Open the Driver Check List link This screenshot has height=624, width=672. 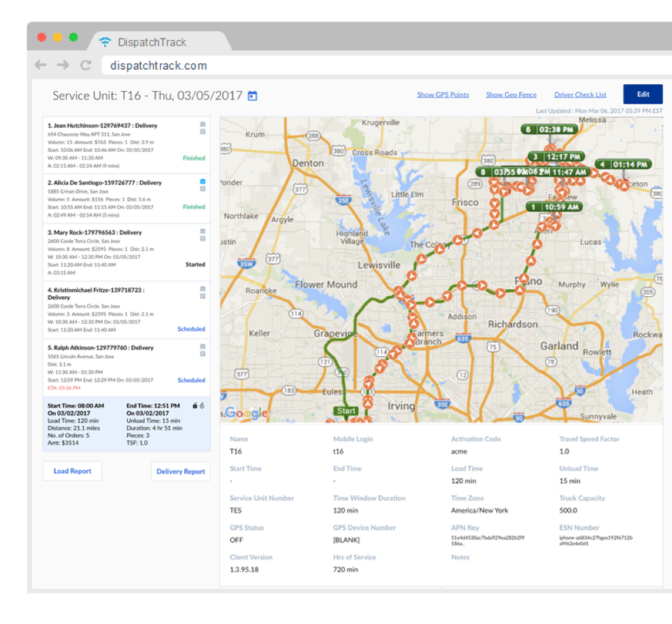tap(580, 95)
